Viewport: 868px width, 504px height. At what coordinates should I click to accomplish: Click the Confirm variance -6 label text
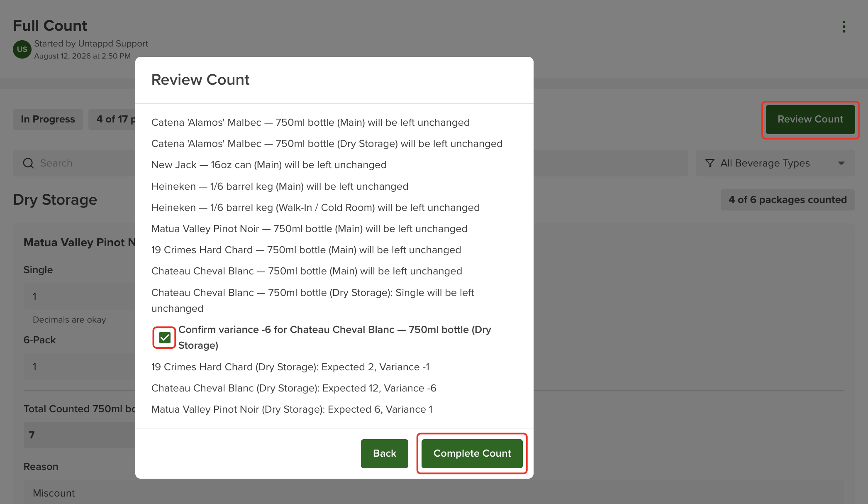[x=335, y=338]
